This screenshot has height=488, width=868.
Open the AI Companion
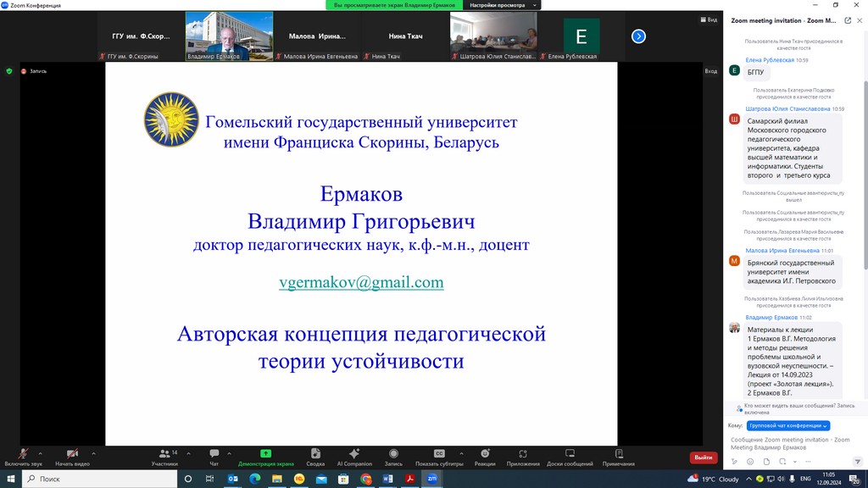[x=354, y=456]
